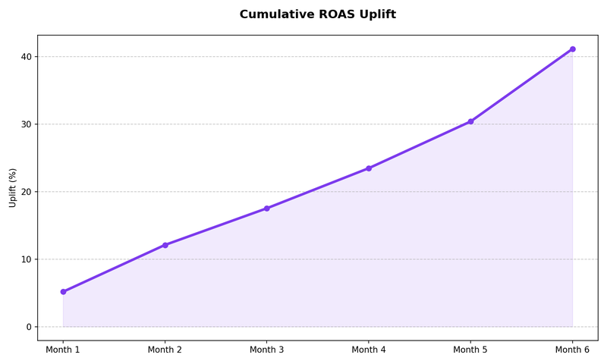Click the 10 tick label on y-axis
Viewport: 607px width, 364px height.
point(27,259)
